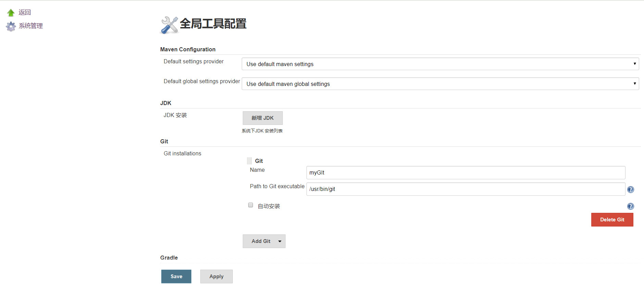644x284 pixels.
Task: Save the tool configuration
Action: [176, 276]
